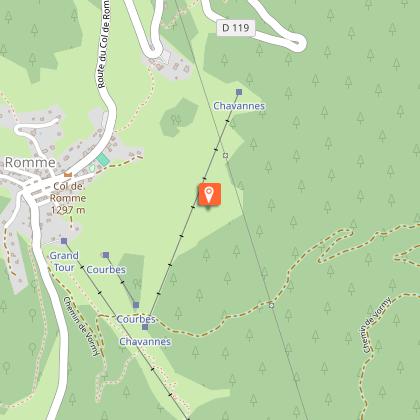
Task: Click the Col de Romme saddle icon
Action: tap(68, 174)
